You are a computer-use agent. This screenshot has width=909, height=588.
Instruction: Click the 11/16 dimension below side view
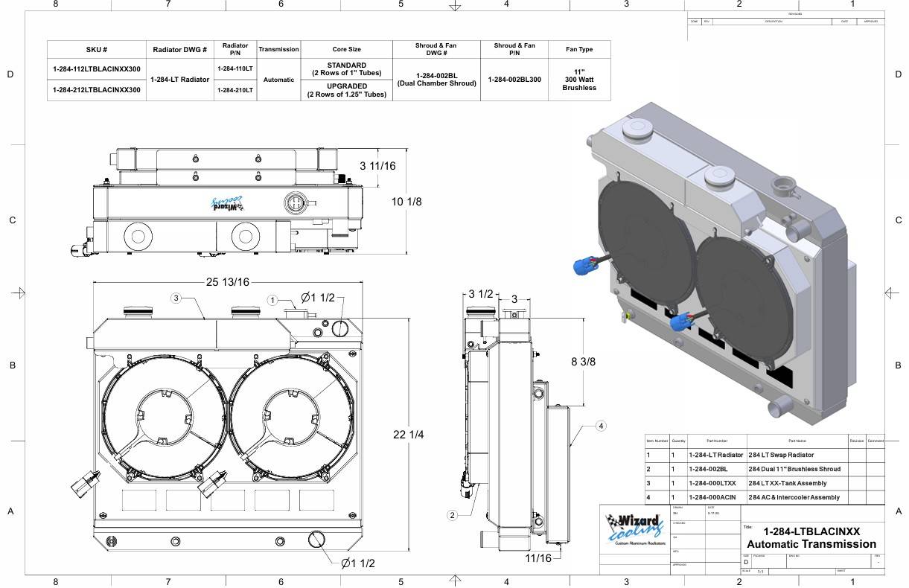click(x=538, y=557)
